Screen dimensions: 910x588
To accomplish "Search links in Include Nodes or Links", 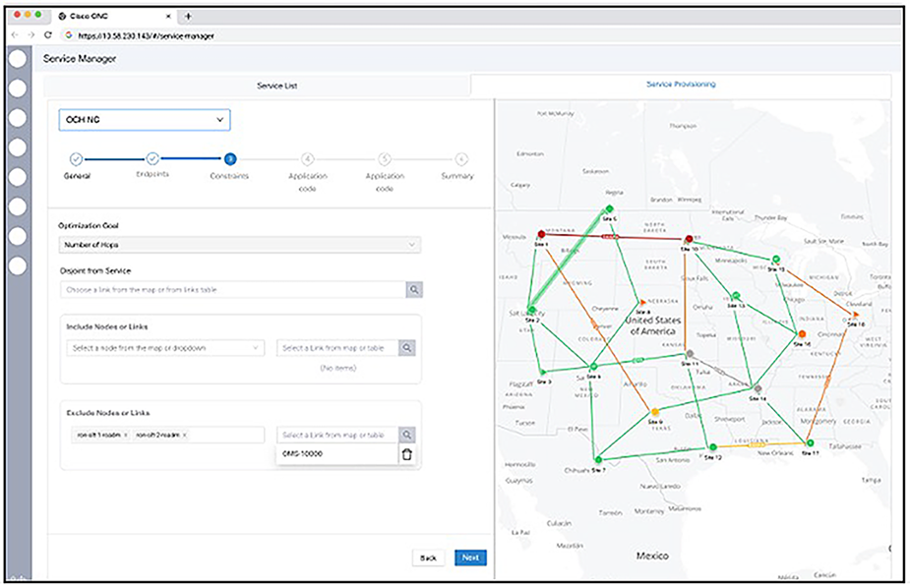I will pyautogui.click(x=407, y=348).
